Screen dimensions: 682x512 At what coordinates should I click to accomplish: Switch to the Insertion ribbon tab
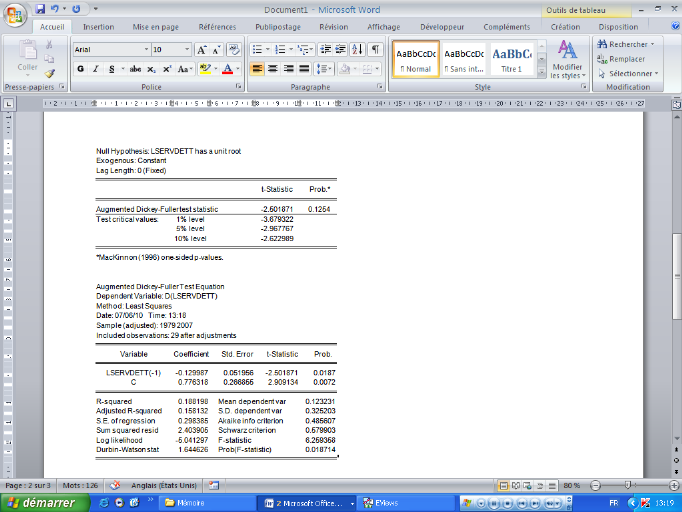(98, 27)
